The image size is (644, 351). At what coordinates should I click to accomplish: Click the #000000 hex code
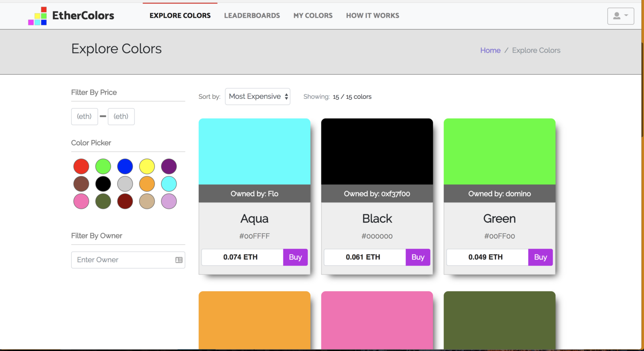377,236
